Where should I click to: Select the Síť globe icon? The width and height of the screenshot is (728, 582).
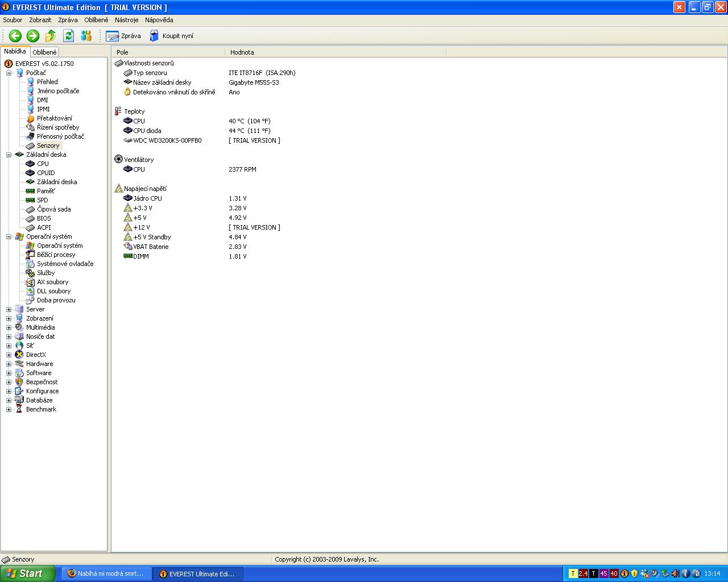pyautogui.click(x=19, y=346)
